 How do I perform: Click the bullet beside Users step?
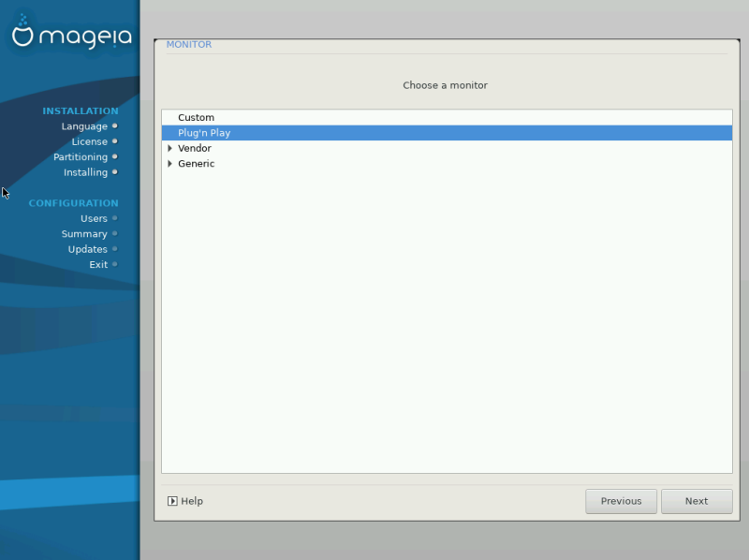[x=114, y=218]
